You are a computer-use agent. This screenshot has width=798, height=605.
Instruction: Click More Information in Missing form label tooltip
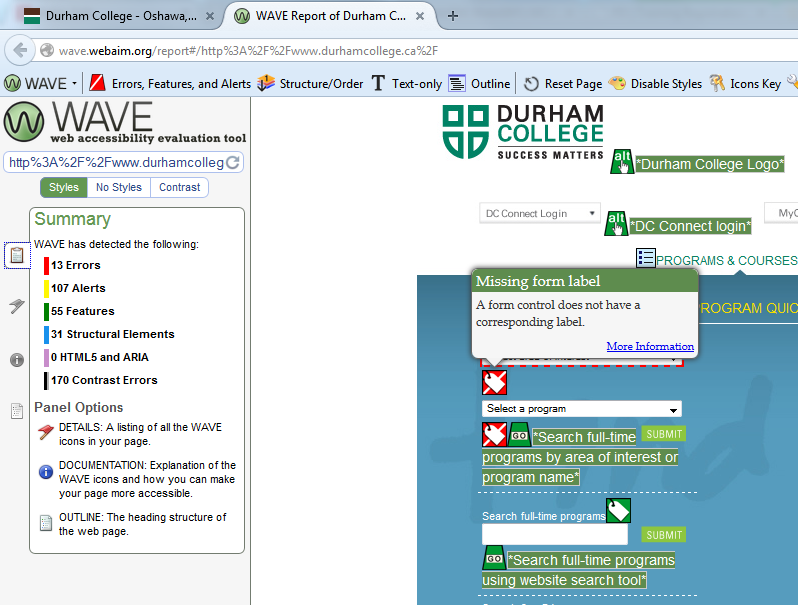point(650,347)
